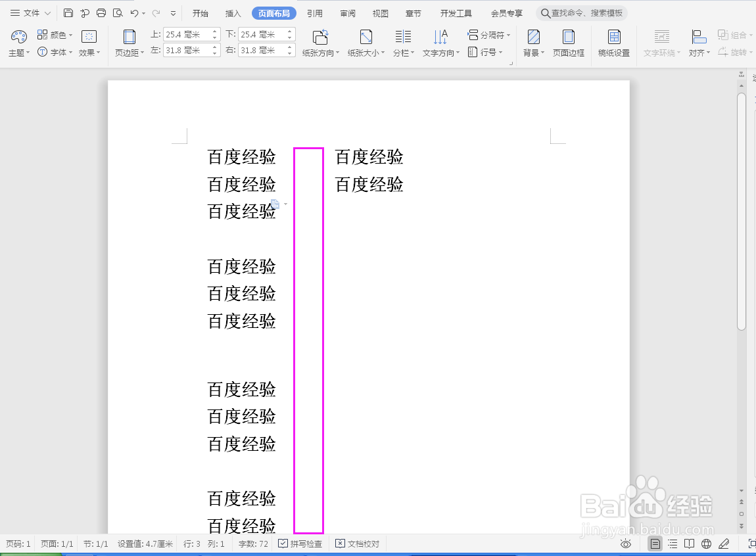
Task: Expand the 颜色 dropdown
Action: [55, 35]
